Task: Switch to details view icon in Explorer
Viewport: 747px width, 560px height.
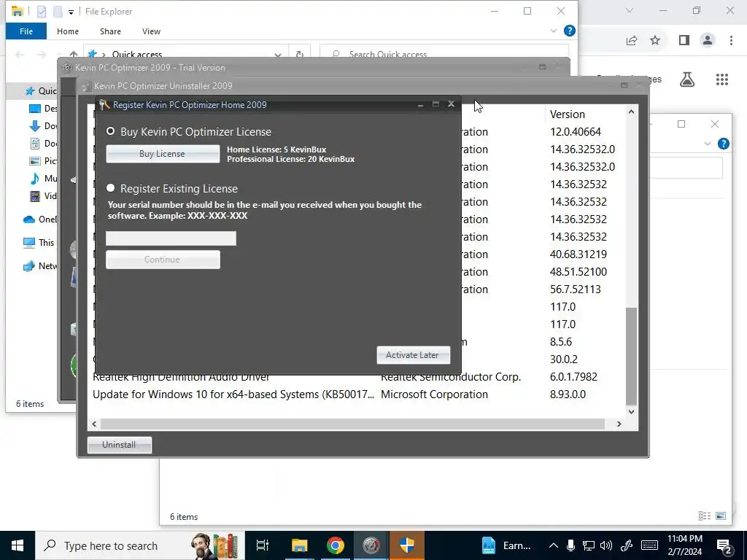Action: [x=705, y=516]
